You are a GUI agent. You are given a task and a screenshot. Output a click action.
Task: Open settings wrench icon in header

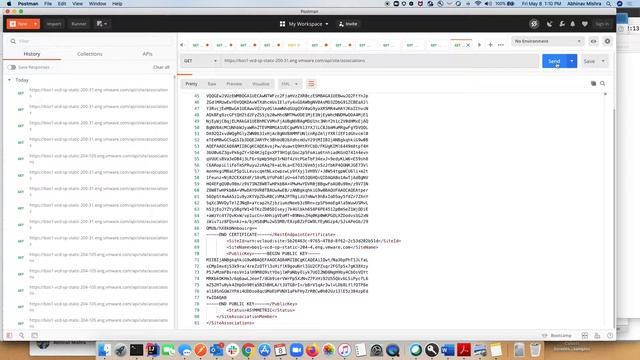pos(562,24)
